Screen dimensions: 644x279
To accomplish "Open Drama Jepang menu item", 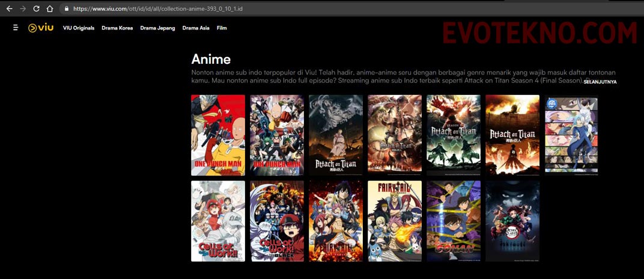I will pyautogui.click(x=157, y=28).
